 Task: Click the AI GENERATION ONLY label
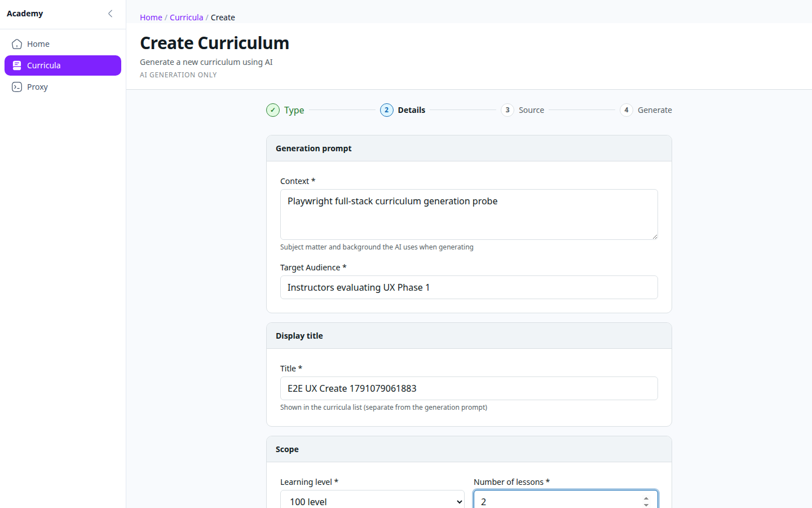pyautogui.click(x=178, y=75)
